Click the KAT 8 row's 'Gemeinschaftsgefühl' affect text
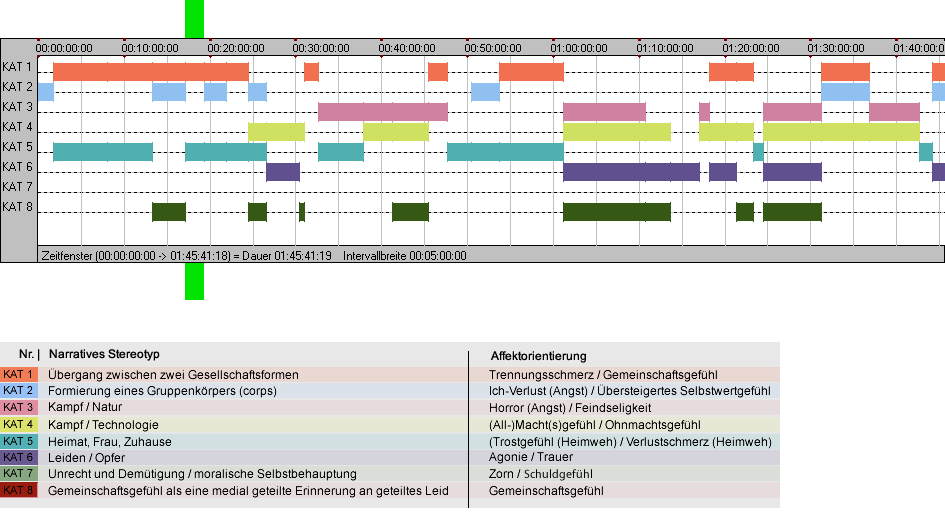Viewport: 945px width, 530px height. [x=546, y=491]
